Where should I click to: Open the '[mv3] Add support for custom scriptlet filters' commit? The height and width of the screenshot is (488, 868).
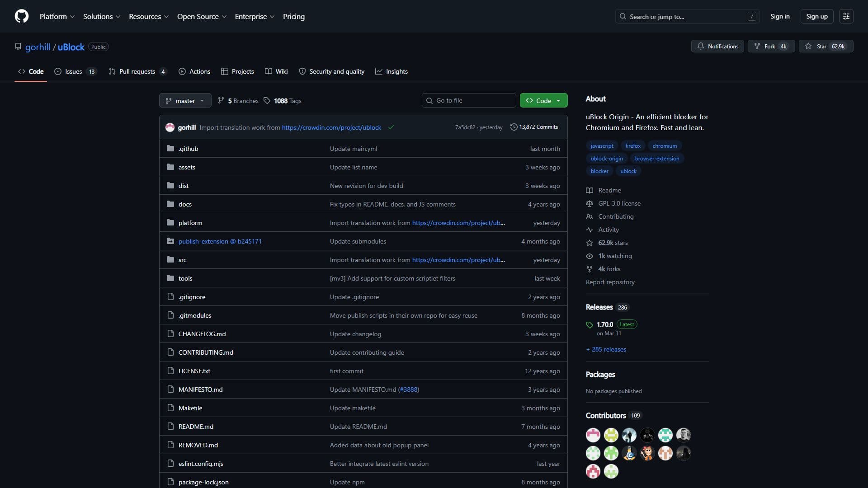(392, 278)
